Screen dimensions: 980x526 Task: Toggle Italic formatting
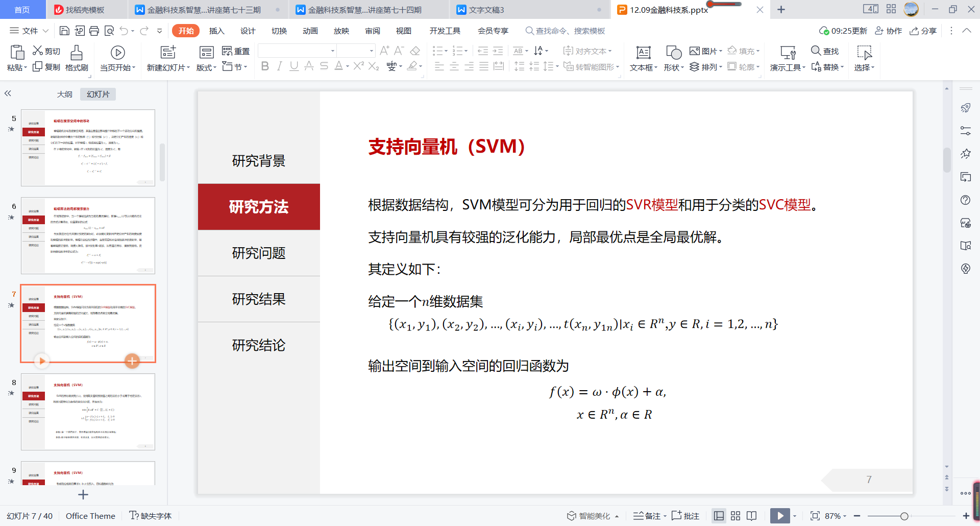tap(279, 66)
